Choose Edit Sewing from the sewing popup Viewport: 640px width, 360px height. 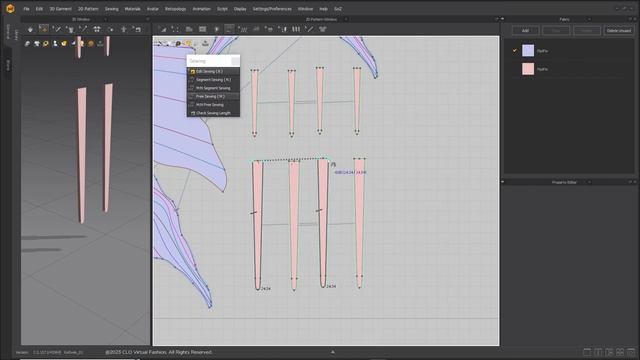[213, 71]
